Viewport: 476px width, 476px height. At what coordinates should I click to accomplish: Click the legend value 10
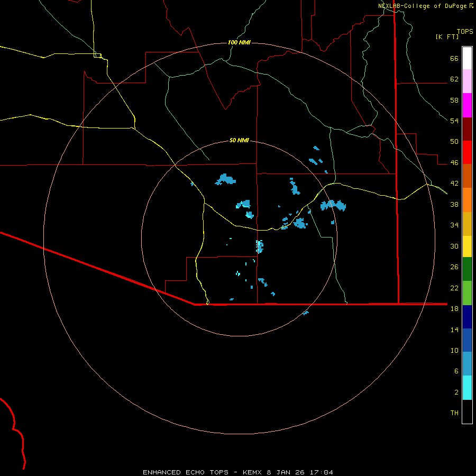454,350
